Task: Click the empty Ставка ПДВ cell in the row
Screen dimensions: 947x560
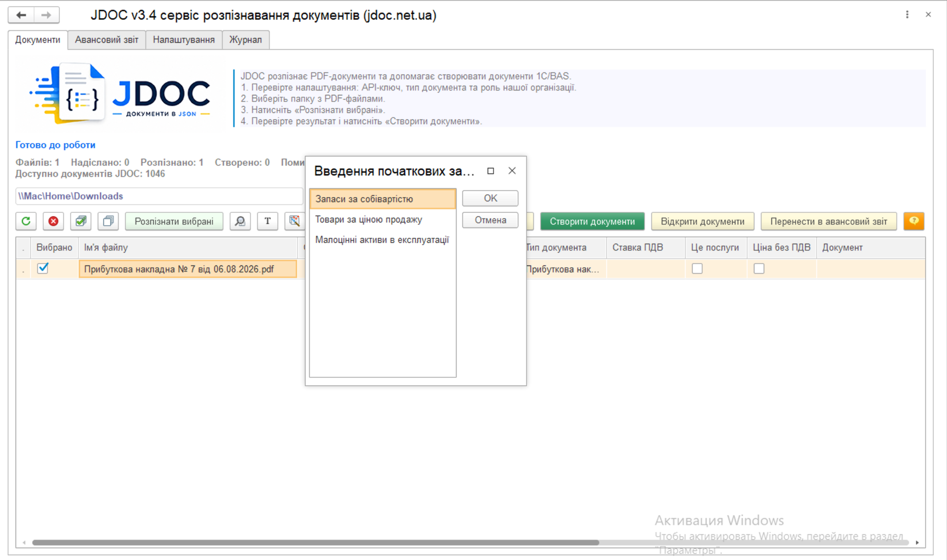Action: tap(646, 269)
